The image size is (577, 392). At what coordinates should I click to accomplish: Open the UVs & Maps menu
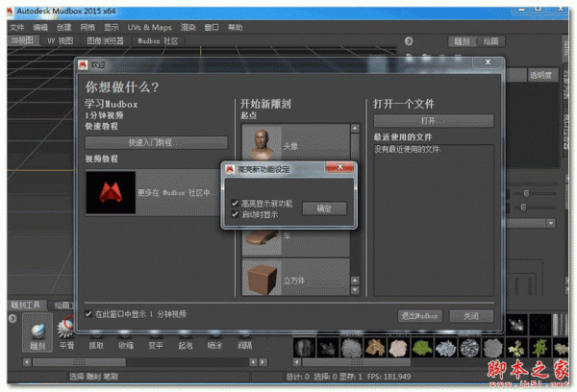(149, 28)
